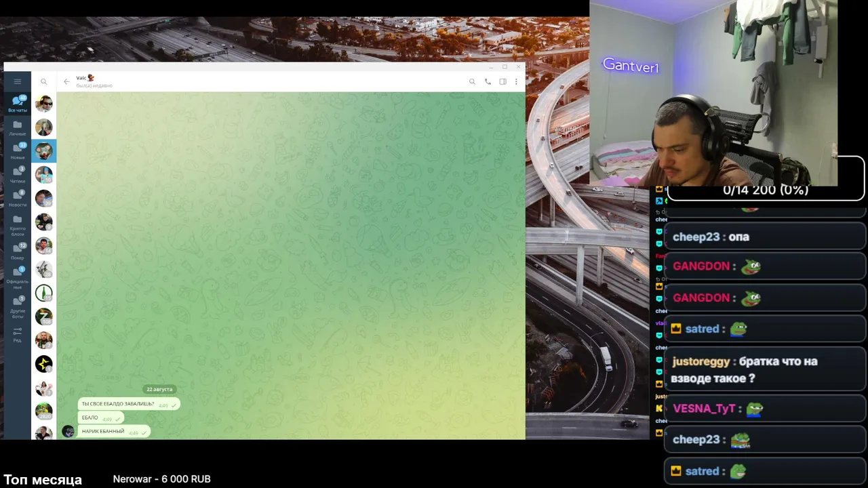Toggle the right info side panel

(x=502, y=81)
